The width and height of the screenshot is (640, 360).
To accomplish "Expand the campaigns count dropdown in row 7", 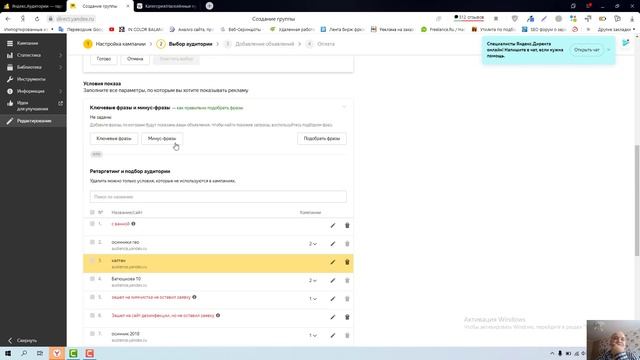I will pyautogui.click(x=313, y=336).
